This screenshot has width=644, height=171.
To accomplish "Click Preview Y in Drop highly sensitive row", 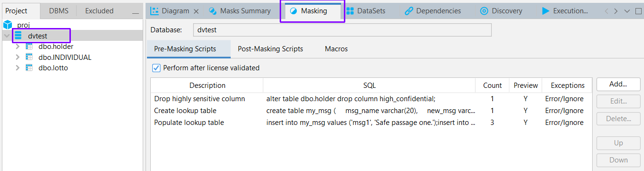I will point(526,99).
